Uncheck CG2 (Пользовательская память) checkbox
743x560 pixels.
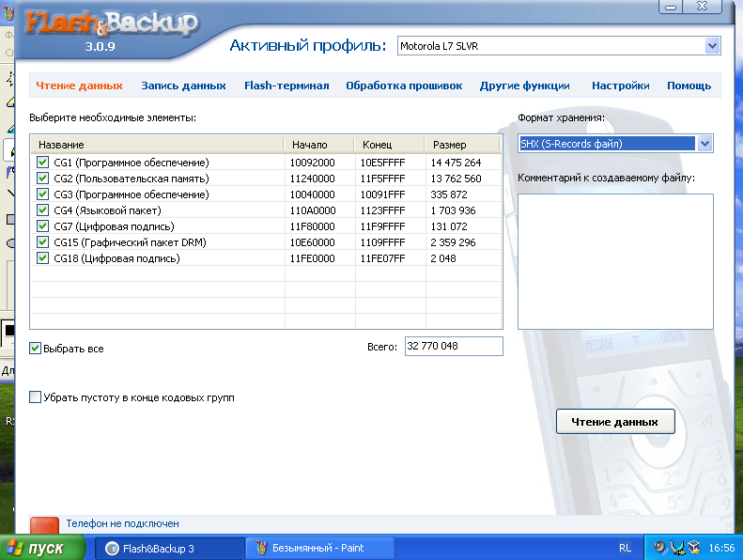click(42, 179)
